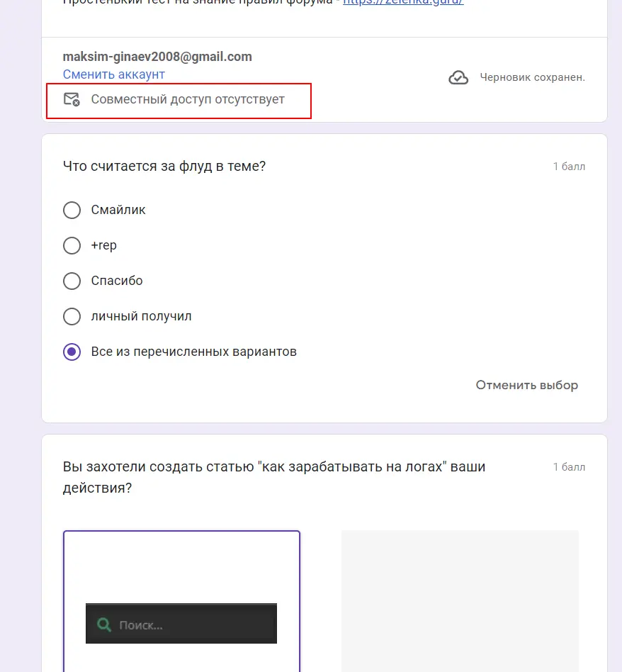This screenshot has height=672, width=622.
Task: Click the Поиск... search field image
Action: tap(181, 624)
